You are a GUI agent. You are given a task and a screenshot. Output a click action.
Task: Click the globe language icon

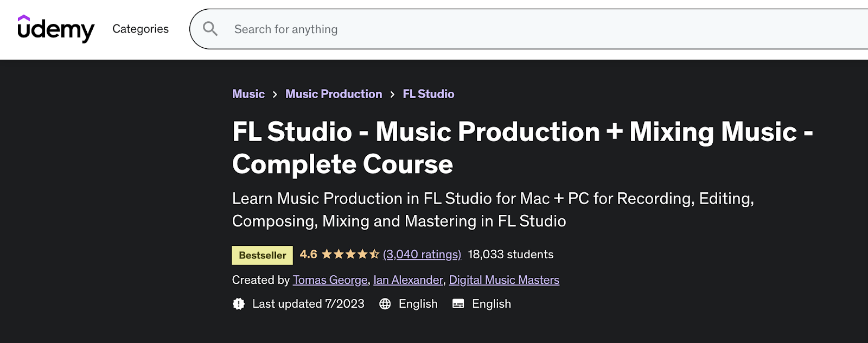(385, 304)
